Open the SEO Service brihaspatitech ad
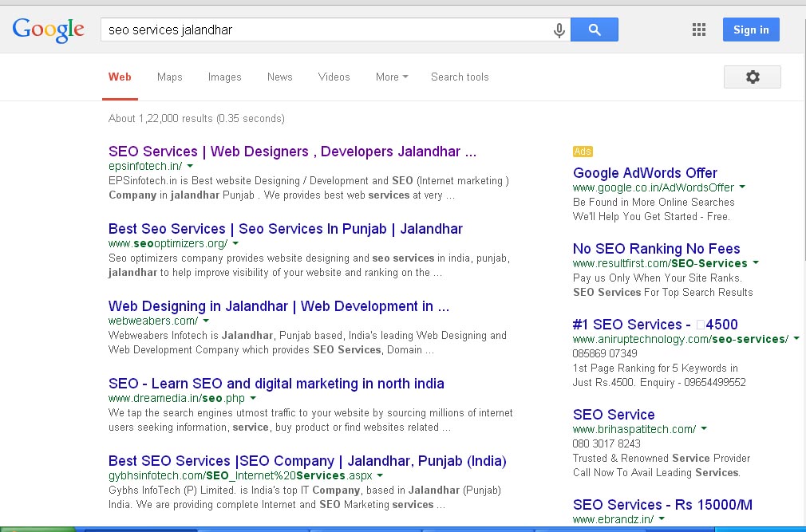This screenshot has height=532, width=806. pyautogui.click(x=614, y=415)
